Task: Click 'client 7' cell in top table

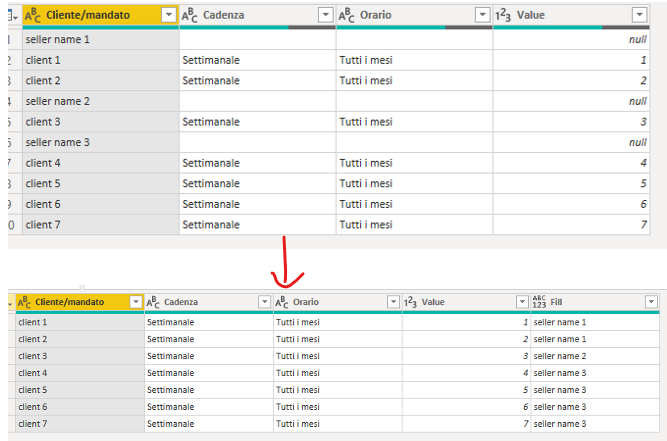Action: (x=101, y=225)
